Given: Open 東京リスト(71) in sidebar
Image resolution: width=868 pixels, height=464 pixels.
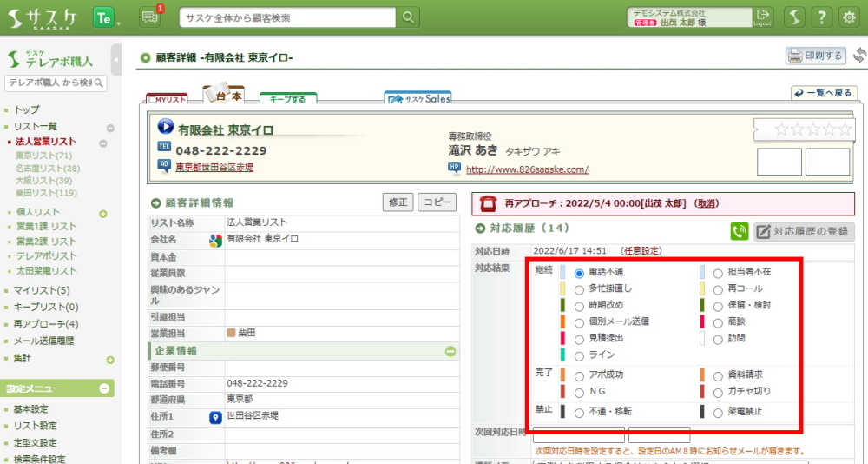Looking at the screenshot, I should pos(43,156).
